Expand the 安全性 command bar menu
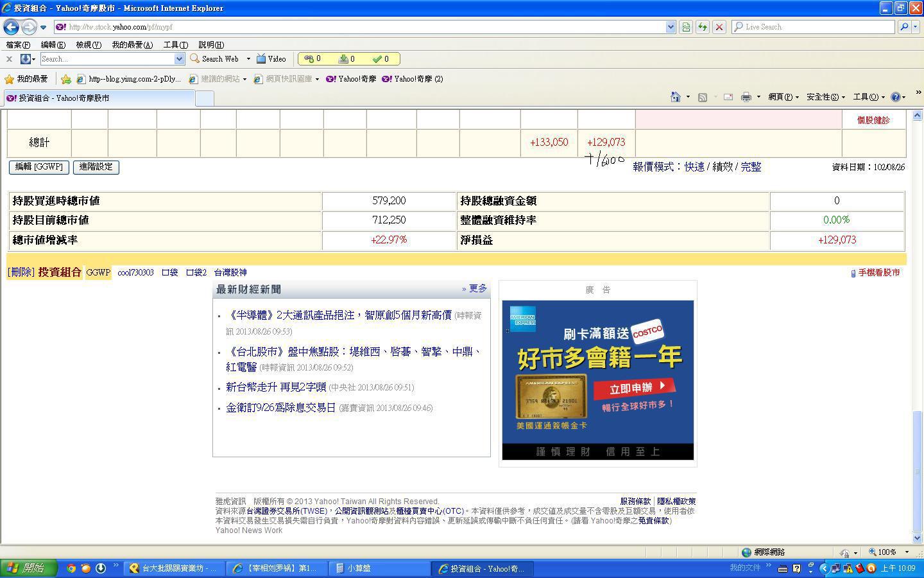 click(825, 97)
